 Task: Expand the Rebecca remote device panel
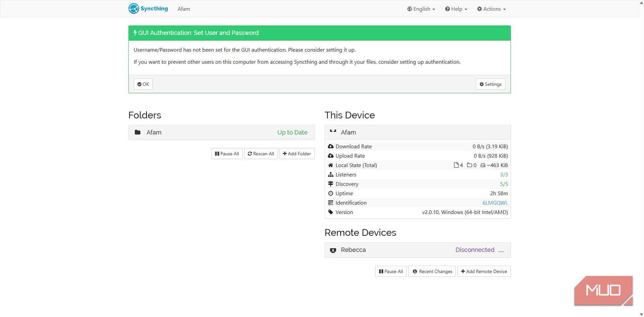pos(418,250)
